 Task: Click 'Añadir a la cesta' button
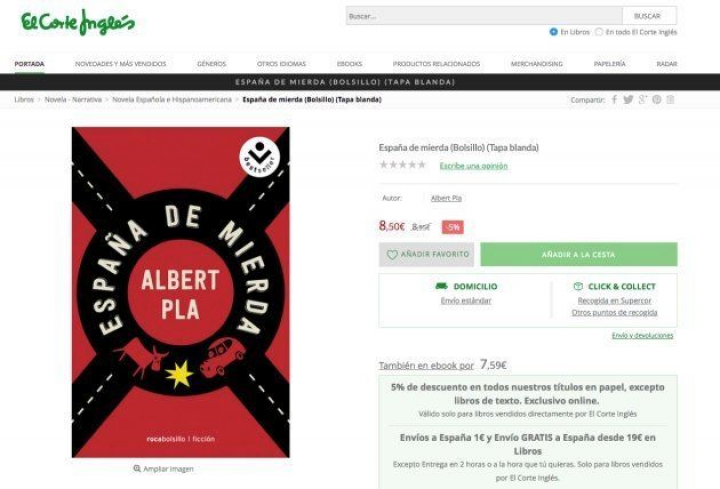point(579,254)
